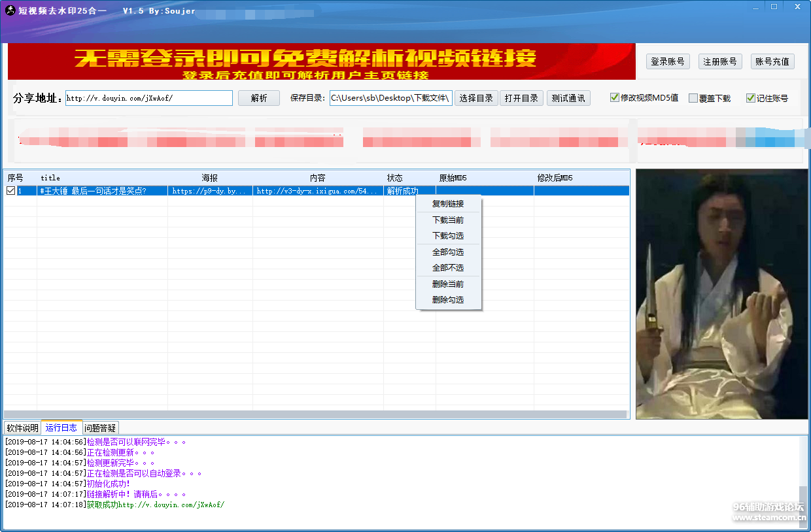811x532 pixels.
Task: Uncheck the 记住账号 checkbox
Action: (751, 97)
